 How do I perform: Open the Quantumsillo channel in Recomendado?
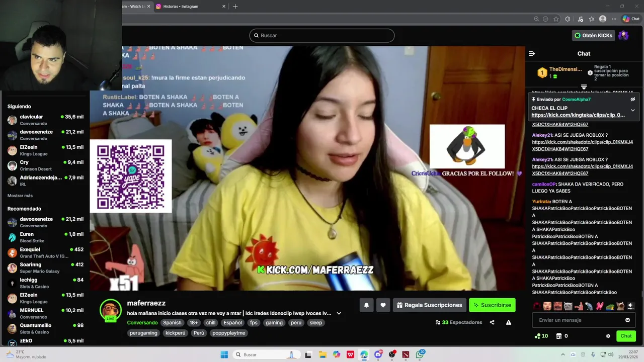pyautogui.click(x=45, y=328)
